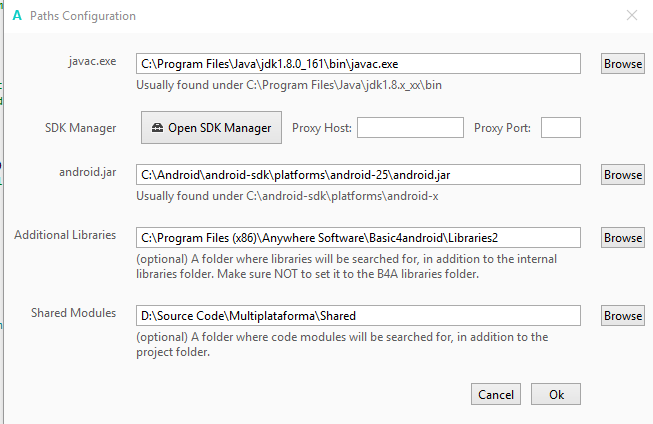Screen dimensions: 653x424
Task: Click the javac.exe path input field
Action: pos(358,64)
